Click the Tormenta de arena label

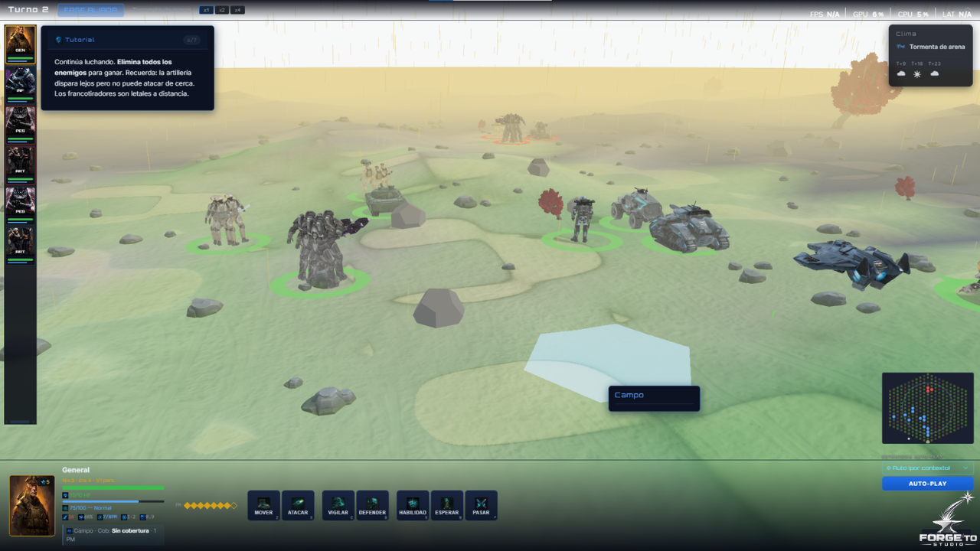(937, 47)
